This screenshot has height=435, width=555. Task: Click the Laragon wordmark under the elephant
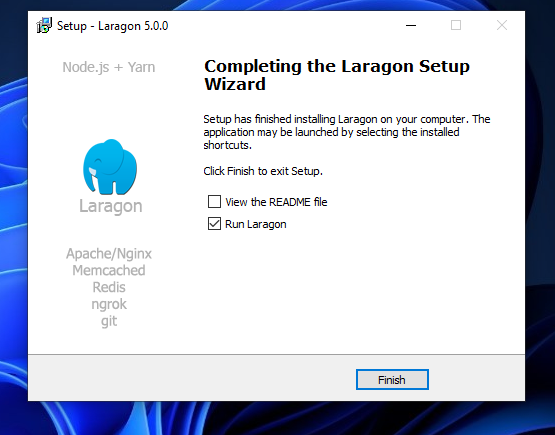[110, 206]
